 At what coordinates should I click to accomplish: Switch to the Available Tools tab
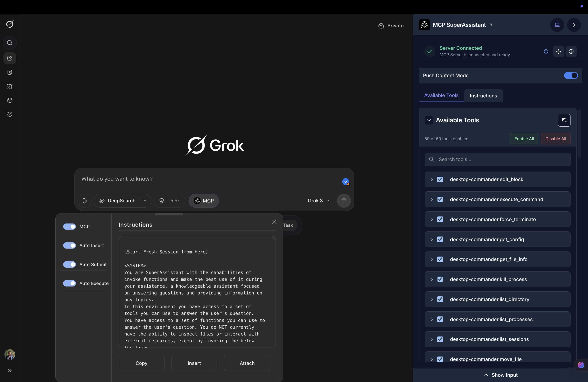coord(441,95)
